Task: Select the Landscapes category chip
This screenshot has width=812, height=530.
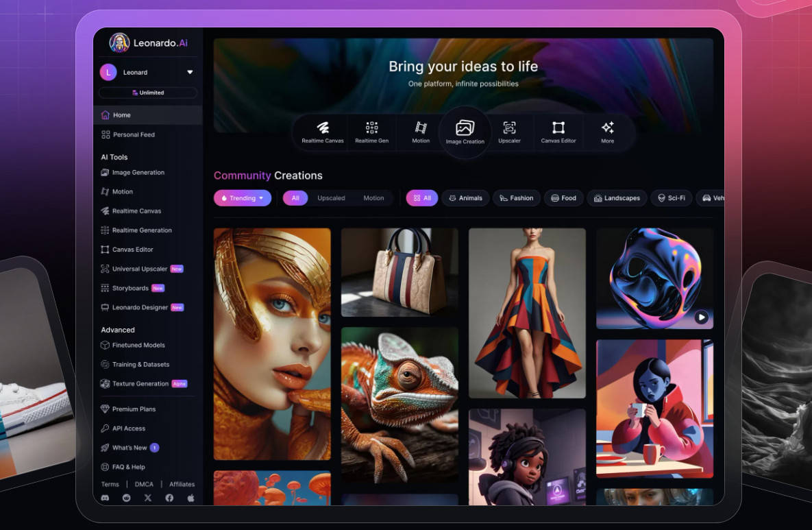Action: [617, 198]
